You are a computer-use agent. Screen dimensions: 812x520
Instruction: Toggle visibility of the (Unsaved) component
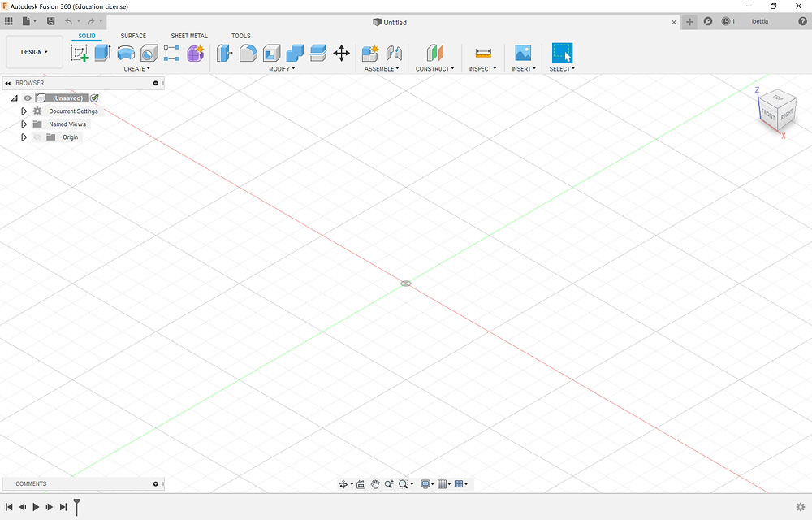28,97
